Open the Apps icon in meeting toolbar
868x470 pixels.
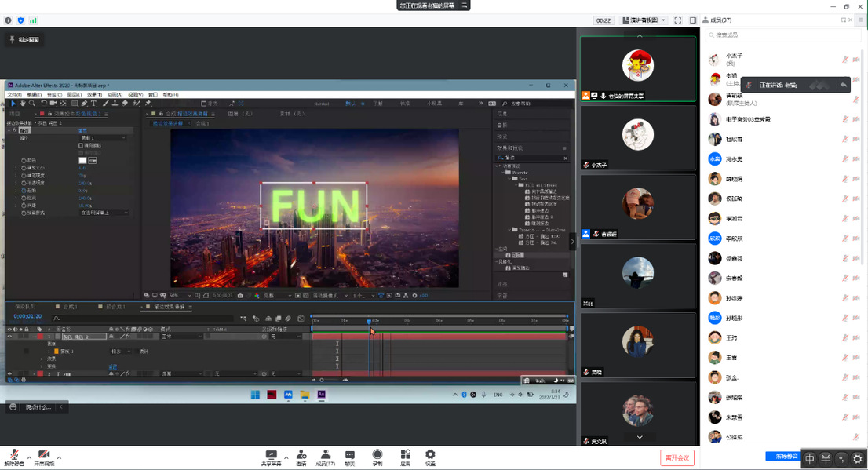pos(405,454)
